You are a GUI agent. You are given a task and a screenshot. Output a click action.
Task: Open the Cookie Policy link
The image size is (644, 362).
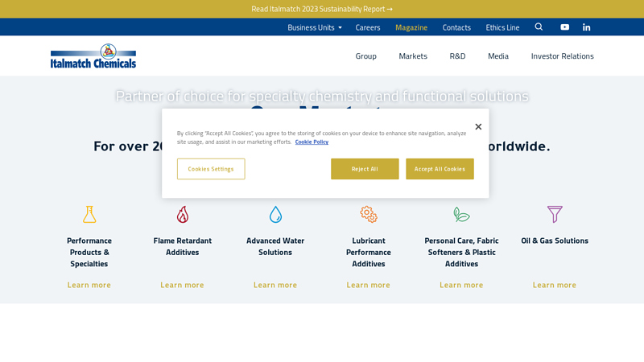point(312,142)
